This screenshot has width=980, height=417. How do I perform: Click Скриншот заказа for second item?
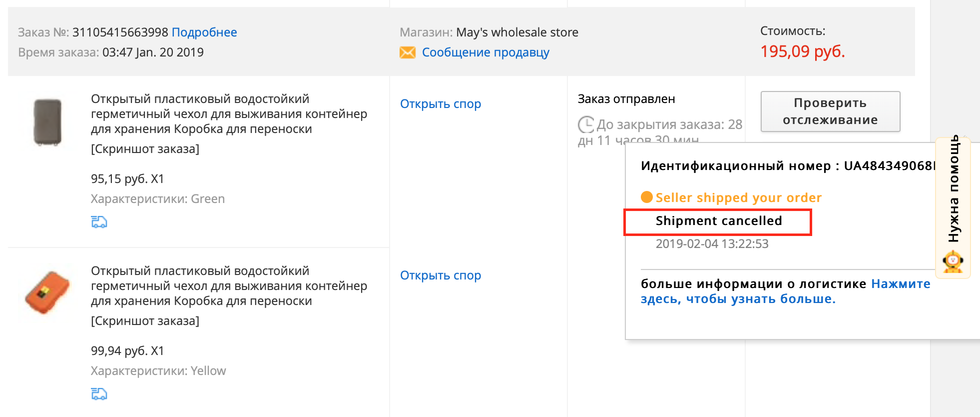145,321
